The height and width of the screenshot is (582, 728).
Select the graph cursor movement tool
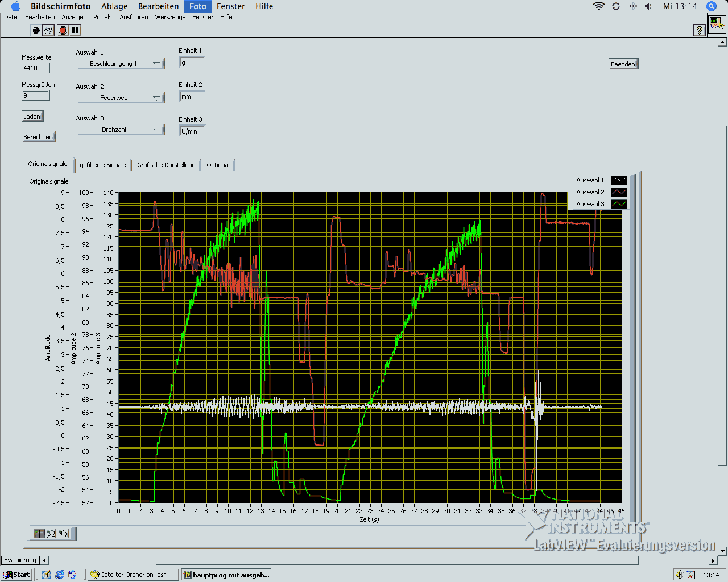coord(39,534)
